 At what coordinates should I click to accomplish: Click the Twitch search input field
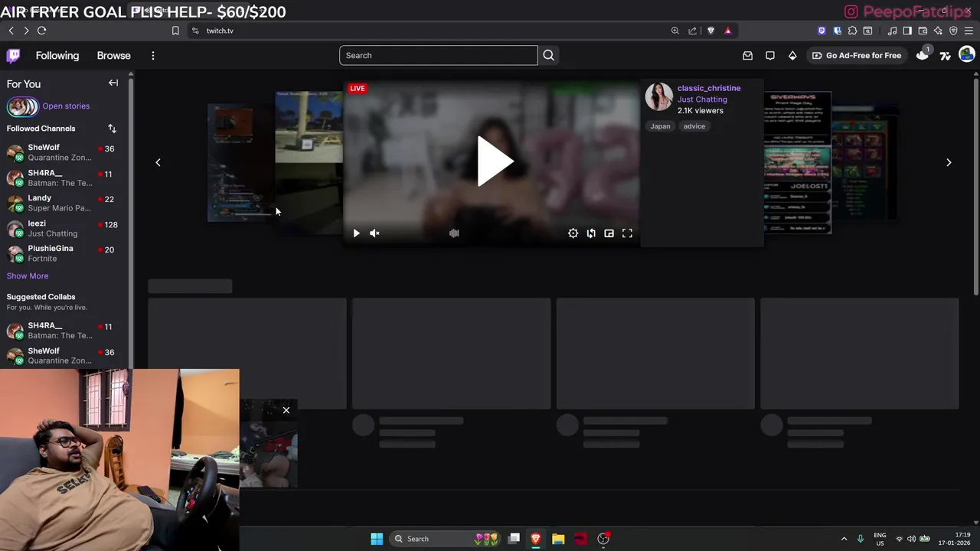pos(439,55)
